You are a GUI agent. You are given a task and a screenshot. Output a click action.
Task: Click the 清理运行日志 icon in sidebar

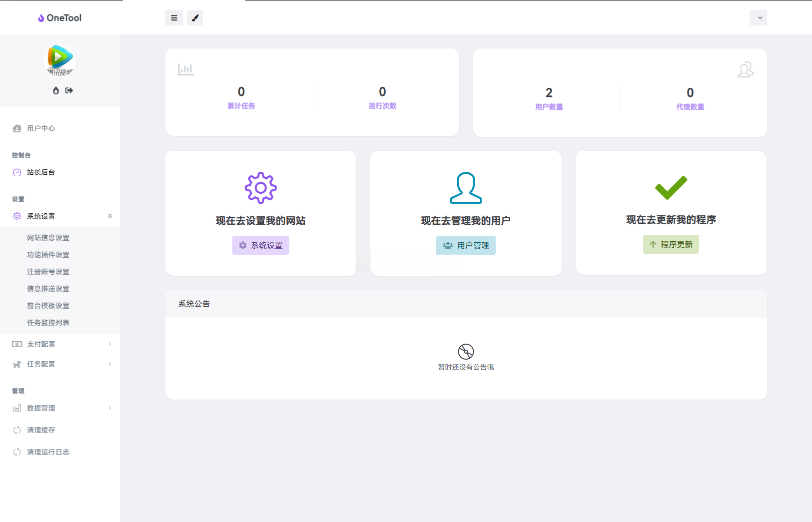[16, 452]
